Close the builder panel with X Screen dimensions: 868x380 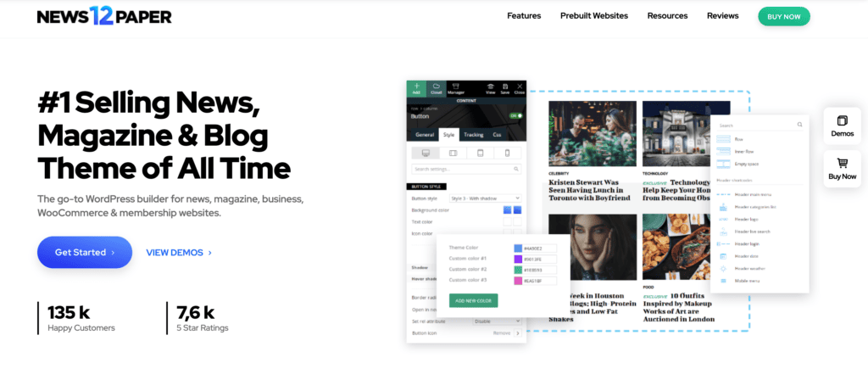pos(520,88)
